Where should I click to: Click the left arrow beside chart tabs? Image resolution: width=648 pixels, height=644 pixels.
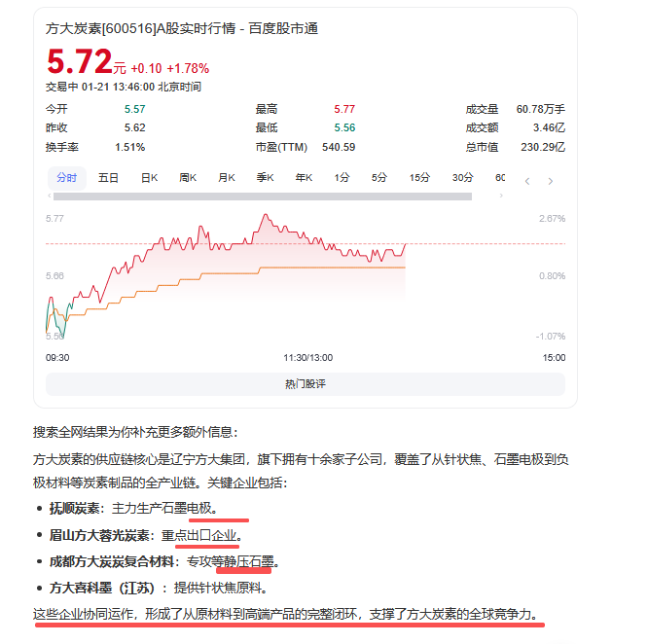click(527, 181)
